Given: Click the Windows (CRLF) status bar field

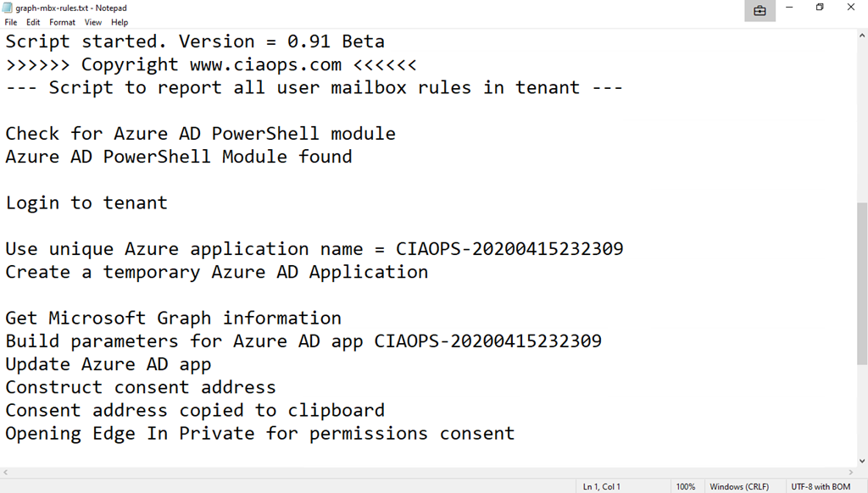Looking at the screenshot, I should tap(737, 486).
